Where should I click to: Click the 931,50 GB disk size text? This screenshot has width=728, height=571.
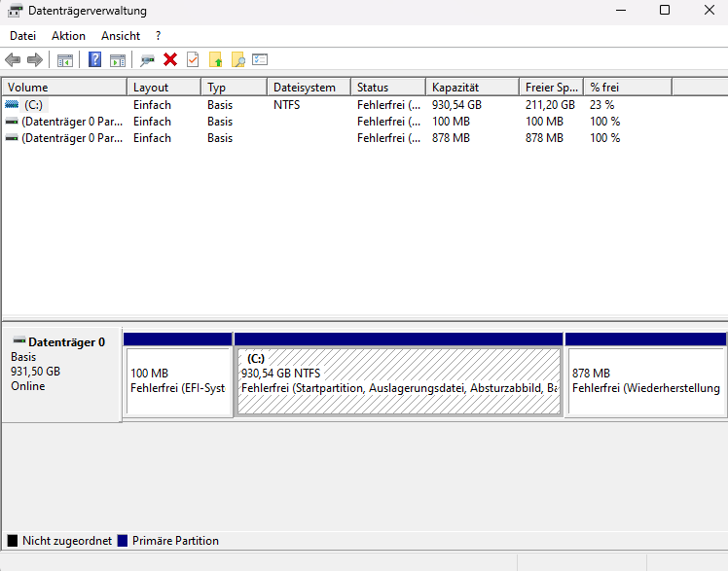pos(35,372)
